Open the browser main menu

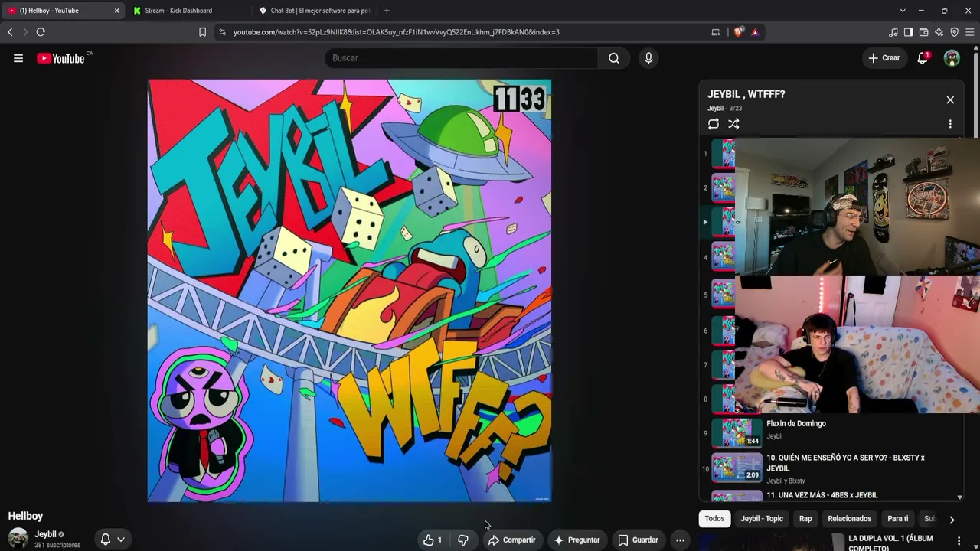969,32
